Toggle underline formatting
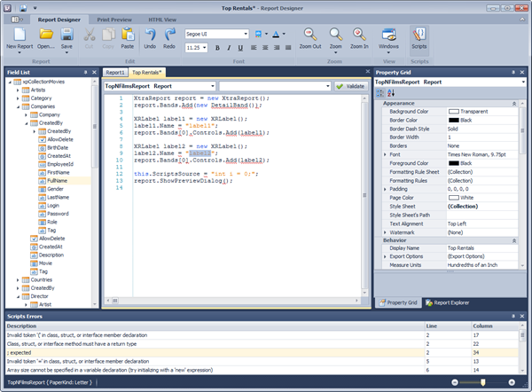This screenshot has height=392, width=532. click(x=240, y=48)
